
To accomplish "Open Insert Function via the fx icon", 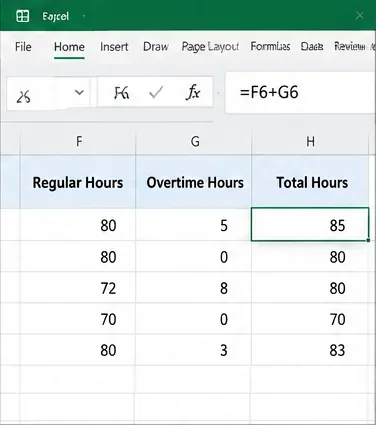I will coord(193,92).
